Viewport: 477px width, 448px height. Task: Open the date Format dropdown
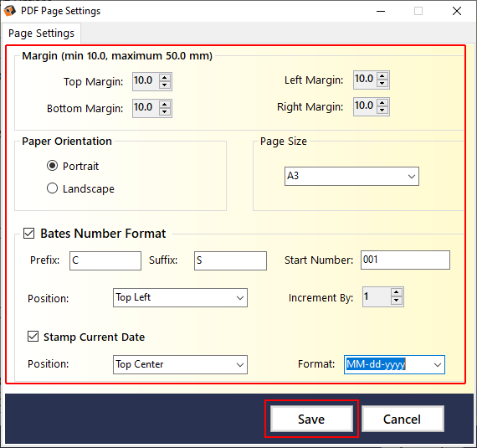click(x=394, y=364)
